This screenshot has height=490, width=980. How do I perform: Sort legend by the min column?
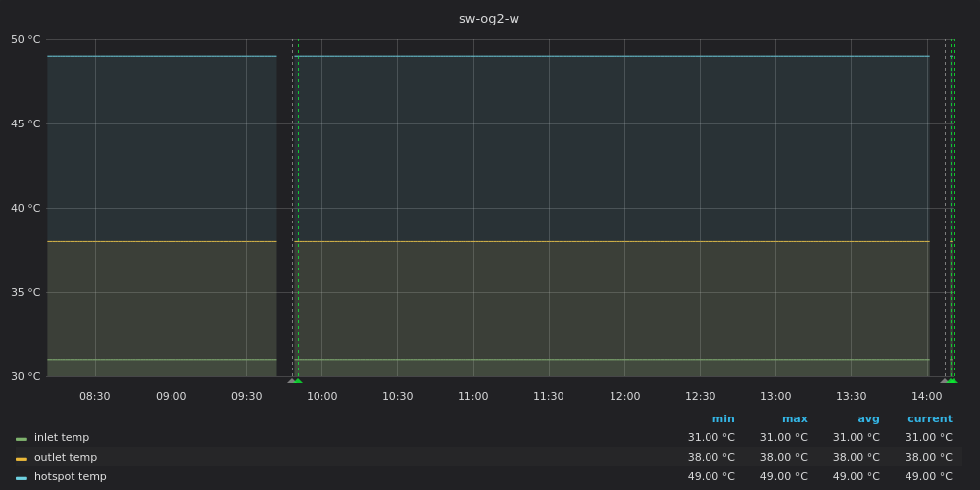click(723, 418)
